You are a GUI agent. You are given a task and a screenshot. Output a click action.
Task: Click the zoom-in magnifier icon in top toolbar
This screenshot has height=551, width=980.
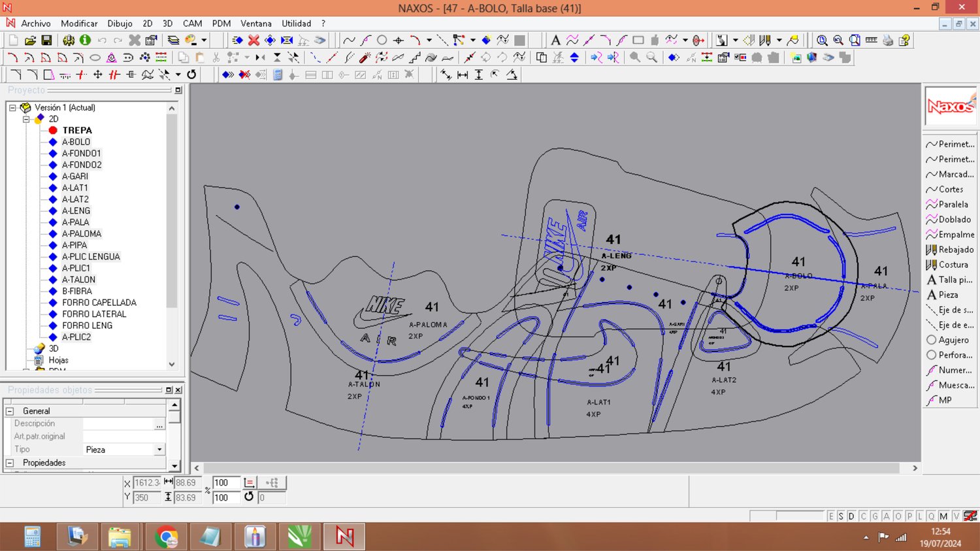pos(822,41)
